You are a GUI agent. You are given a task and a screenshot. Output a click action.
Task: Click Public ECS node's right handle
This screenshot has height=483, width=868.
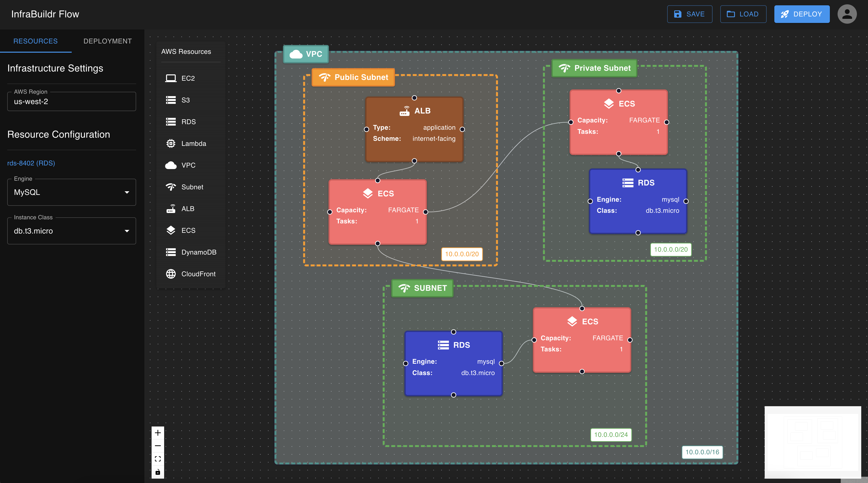[x=426, y=212]
